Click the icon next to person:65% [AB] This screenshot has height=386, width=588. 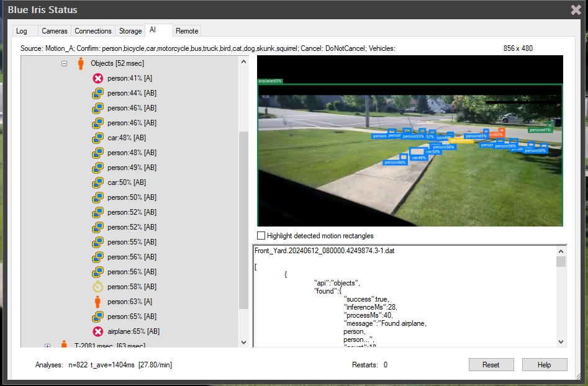coord(98,316)
